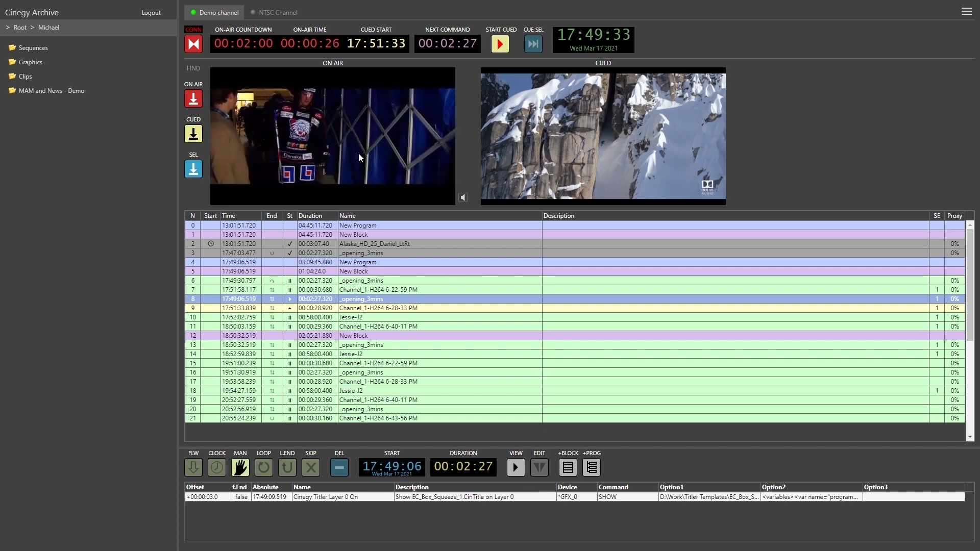Image resolution: width=980 pixels, height=551 pixels.
Task: Click the +PROG add program icon
Action: click(x=592, y=467)
